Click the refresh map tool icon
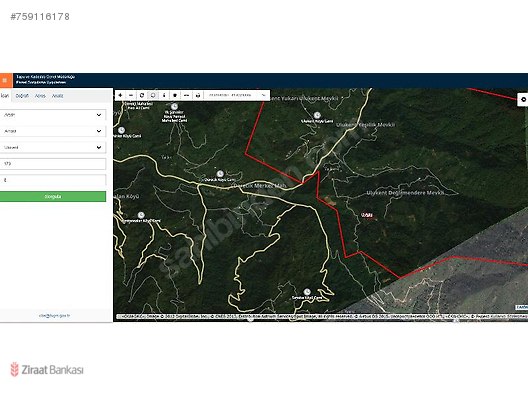 pyautogui.click(x=142, y=95)
